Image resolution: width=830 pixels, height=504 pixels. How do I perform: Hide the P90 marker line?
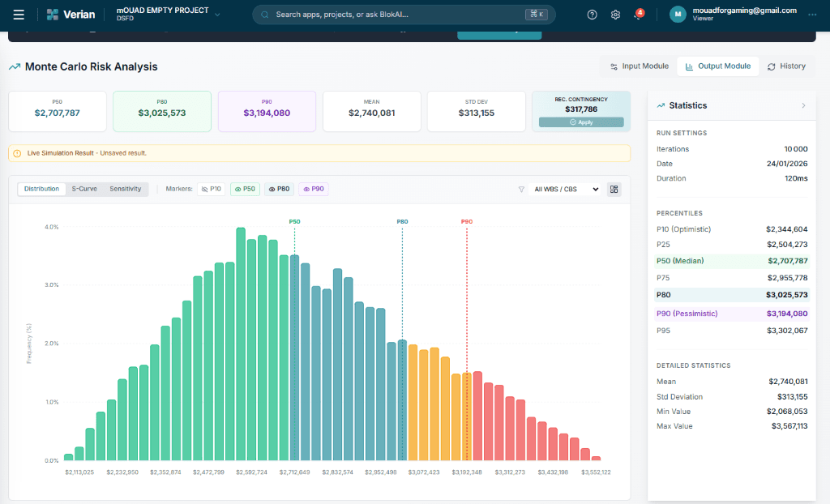point(313,189)
